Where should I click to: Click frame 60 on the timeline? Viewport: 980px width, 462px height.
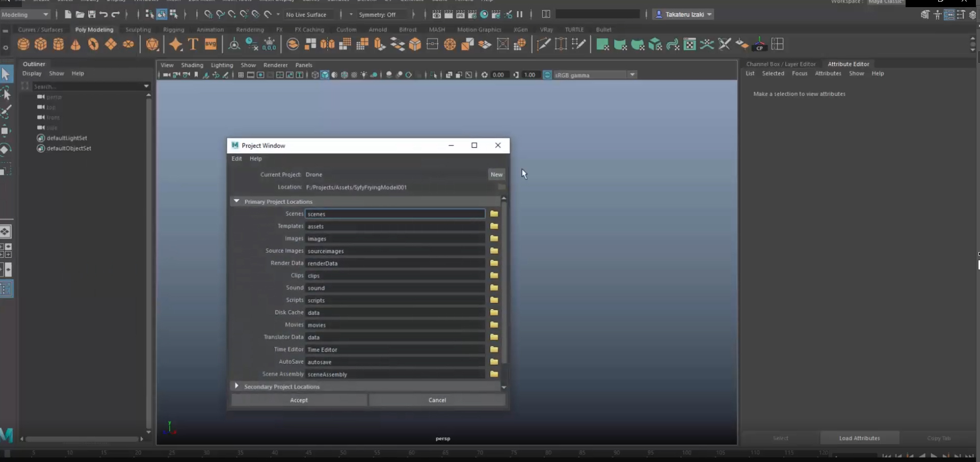coord(412,453)
